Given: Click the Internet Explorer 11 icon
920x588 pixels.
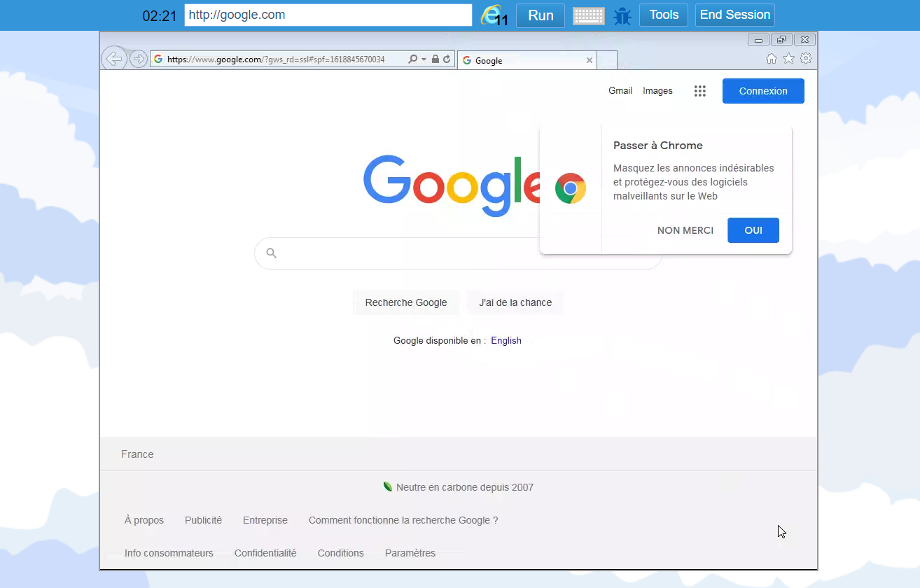Looking at the screenshot, I should tap(494, 15).
